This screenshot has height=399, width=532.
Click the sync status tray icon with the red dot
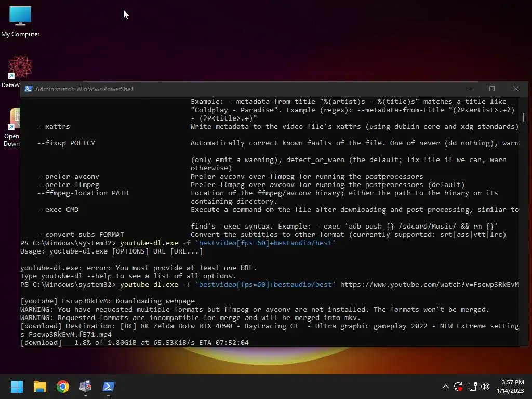458,387
